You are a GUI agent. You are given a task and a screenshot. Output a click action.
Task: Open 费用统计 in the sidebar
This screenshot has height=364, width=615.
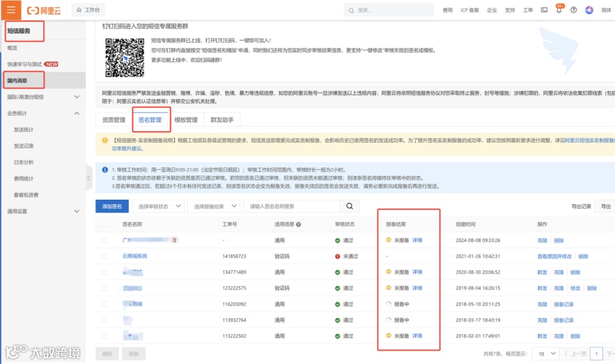point(23,179)
